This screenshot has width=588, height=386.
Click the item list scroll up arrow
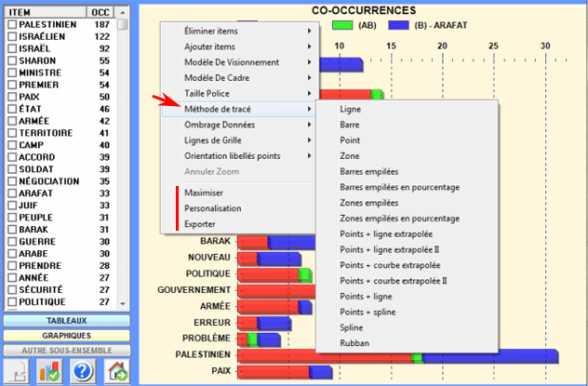pos(123,12)
